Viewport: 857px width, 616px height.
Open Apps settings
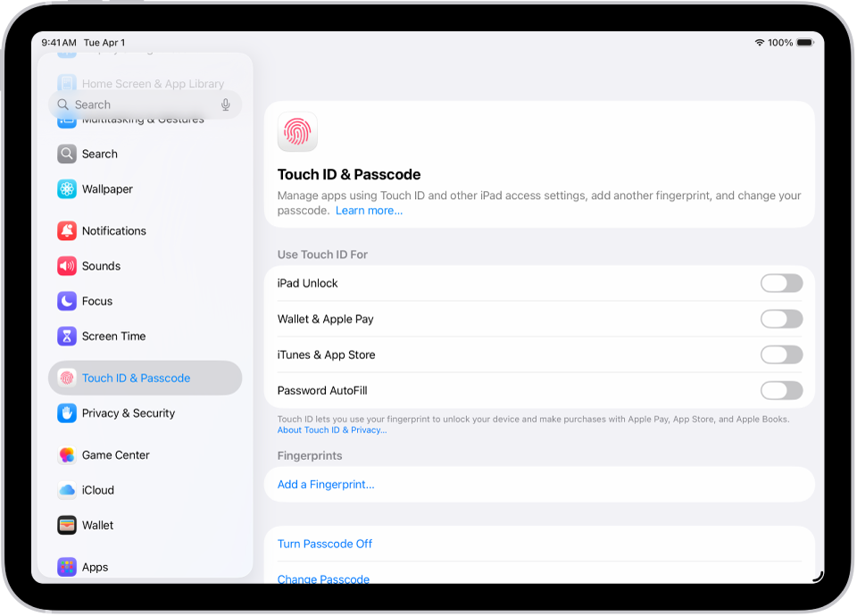[94, 566]
